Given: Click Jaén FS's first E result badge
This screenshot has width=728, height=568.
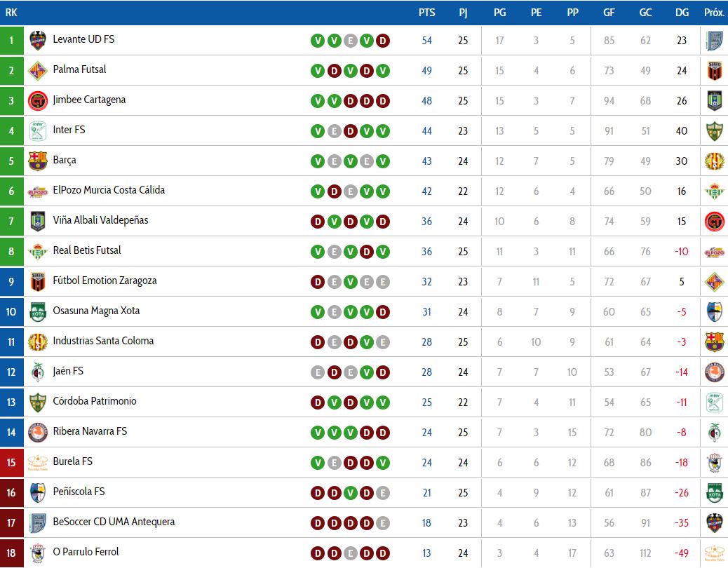Looking at the screenshot, I should click(318, 372).
